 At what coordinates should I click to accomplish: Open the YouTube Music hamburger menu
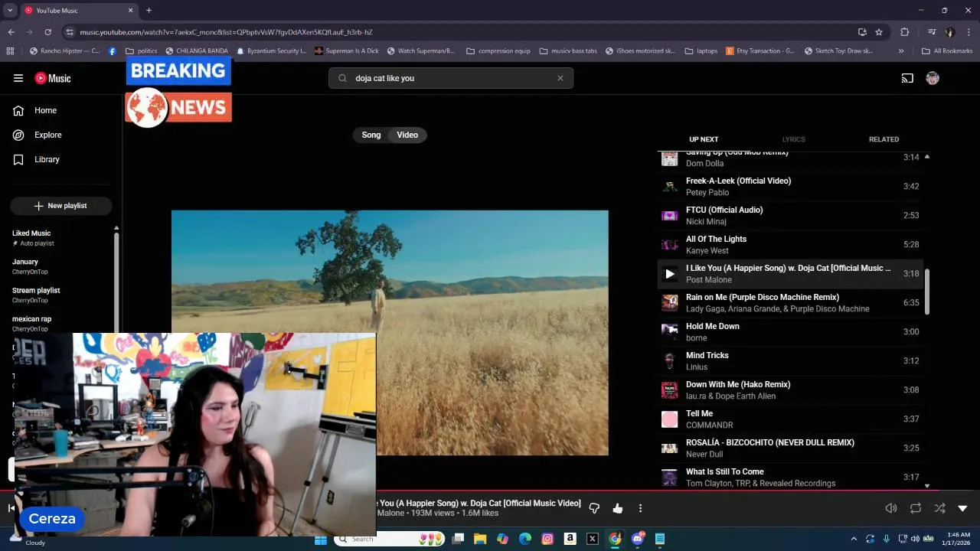[18, 78]
